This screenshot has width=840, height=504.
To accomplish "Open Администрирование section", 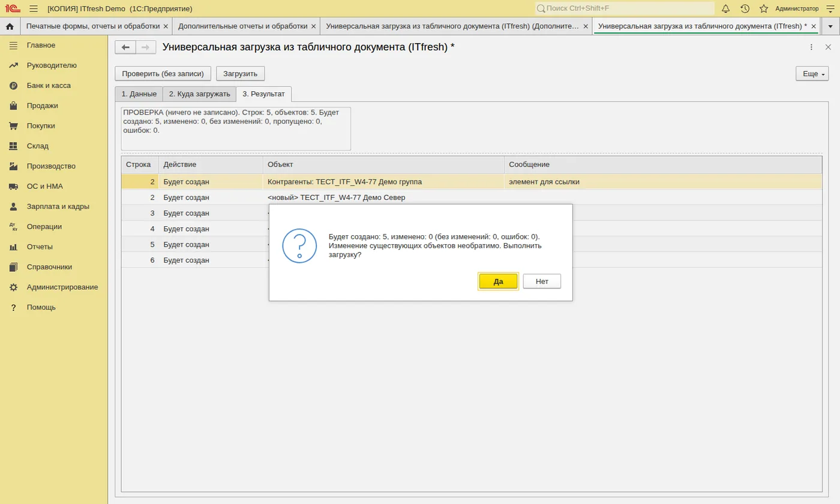I will pos(62,287).
